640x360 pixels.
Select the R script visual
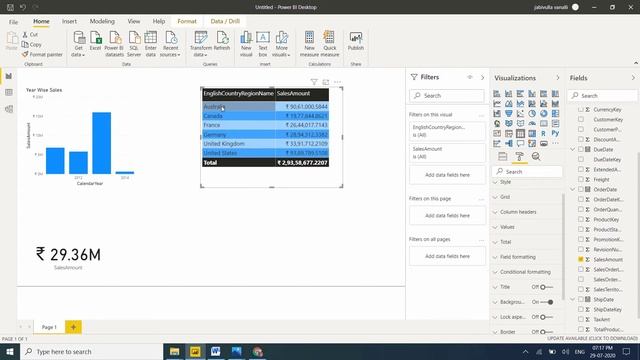(x=543, y=133)
